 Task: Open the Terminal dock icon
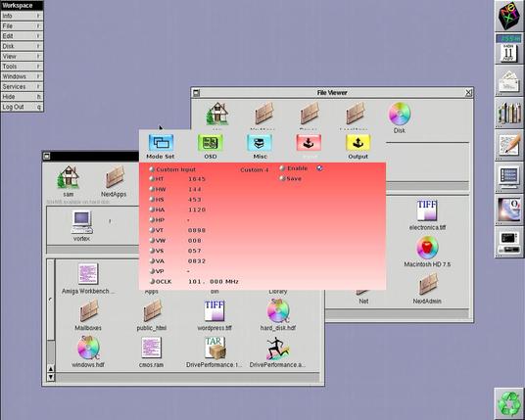click(509, 241)
